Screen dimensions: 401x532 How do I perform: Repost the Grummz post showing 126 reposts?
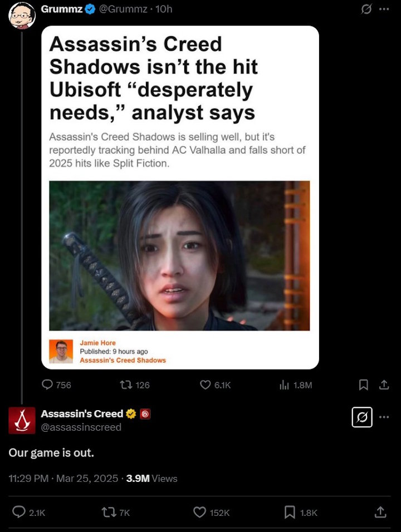click(125, 385)
